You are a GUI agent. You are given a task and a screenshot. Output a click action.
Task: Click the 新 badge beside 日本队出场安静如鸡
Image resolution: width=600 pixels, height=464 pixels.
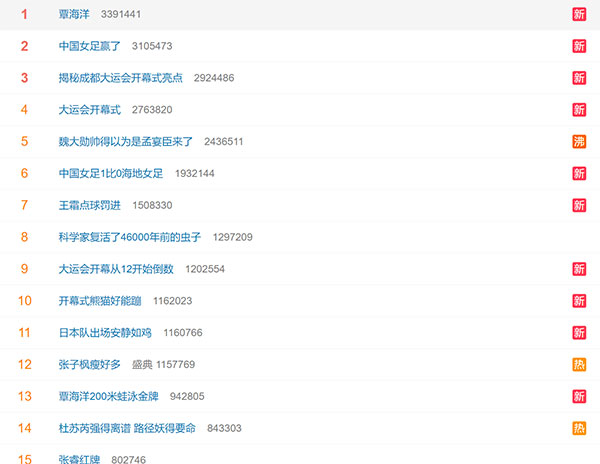tap(579, 333)
